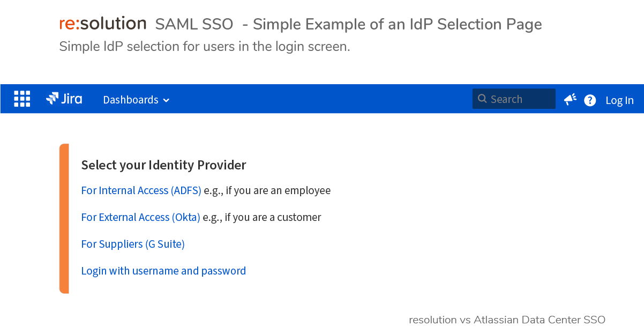Choose For External Access (Okta) link
644x333 pixels.
click(140, 217)
